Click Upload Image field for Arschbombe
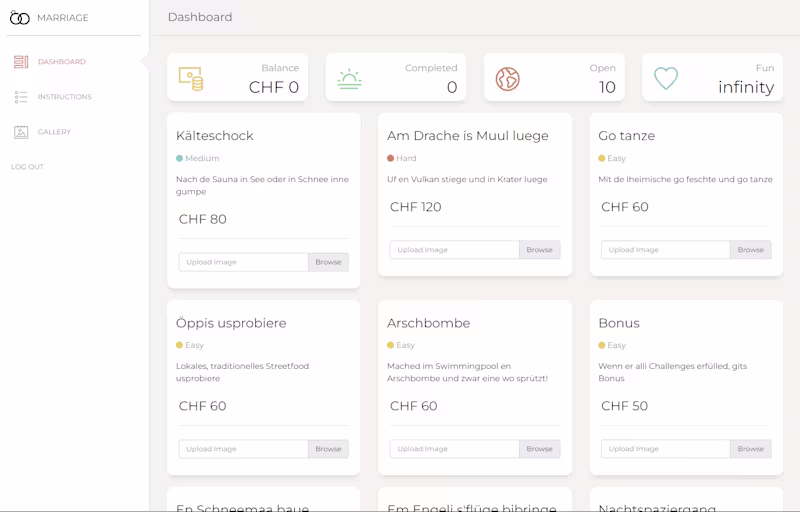 point(454,449)
